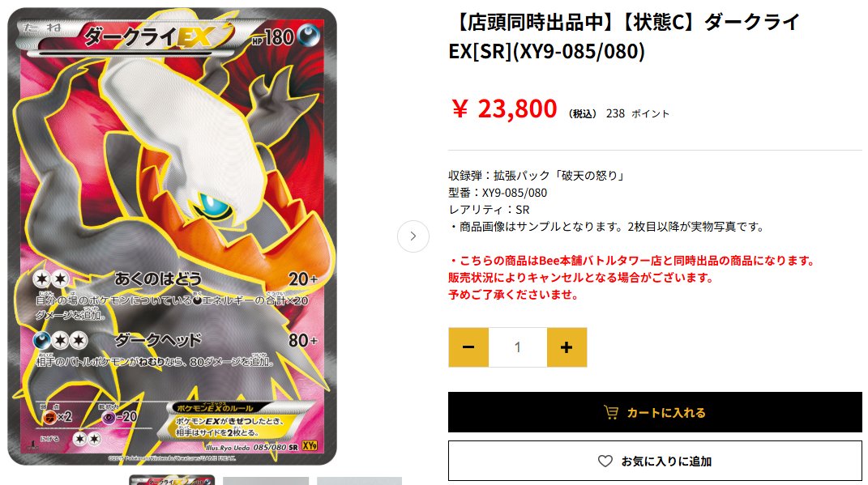Screen dimensions: 868x485
Task: Click the XY9 set mark on card
Action: click(x=310, y=446)
